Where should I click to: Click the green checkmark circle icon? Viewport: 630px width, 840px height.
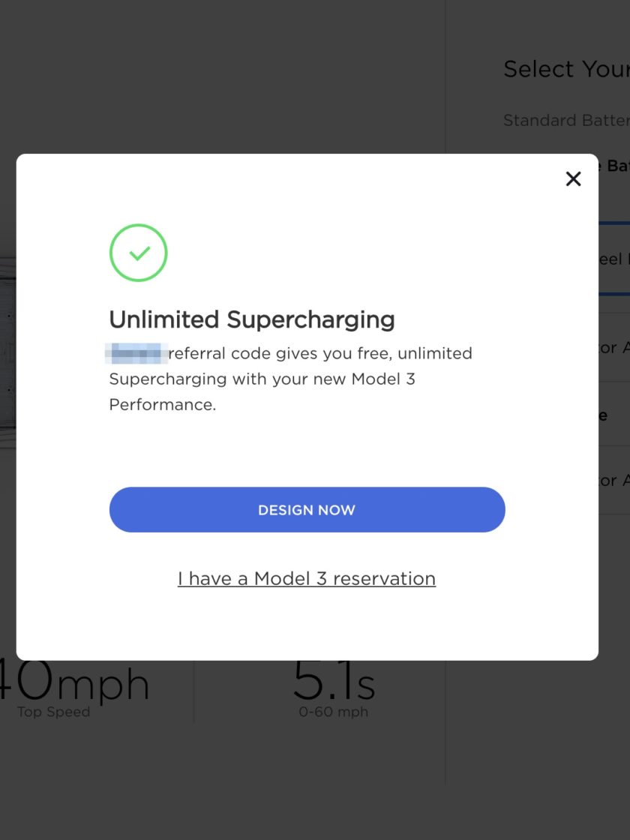pos(138,252)
